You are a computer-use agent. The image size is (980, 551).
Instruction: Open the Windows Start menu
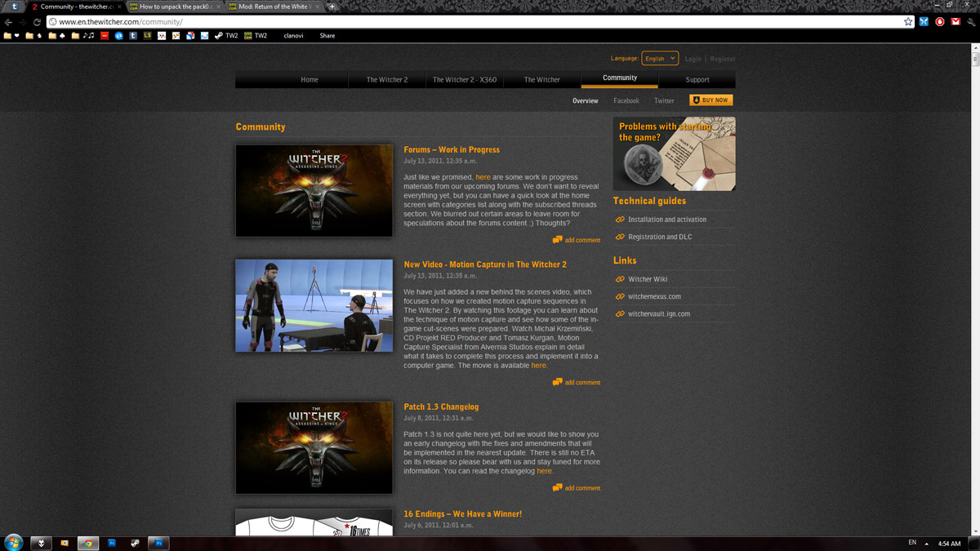(x=14, y=543)
